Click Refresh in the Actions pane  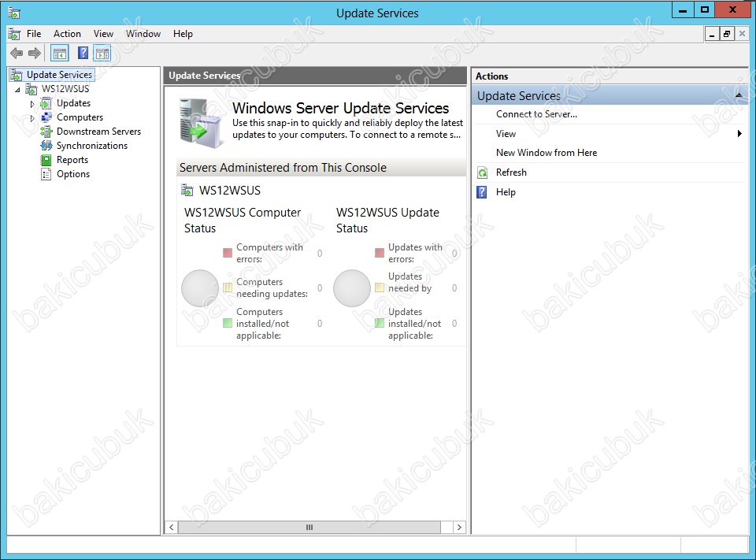tap(511, 172)
